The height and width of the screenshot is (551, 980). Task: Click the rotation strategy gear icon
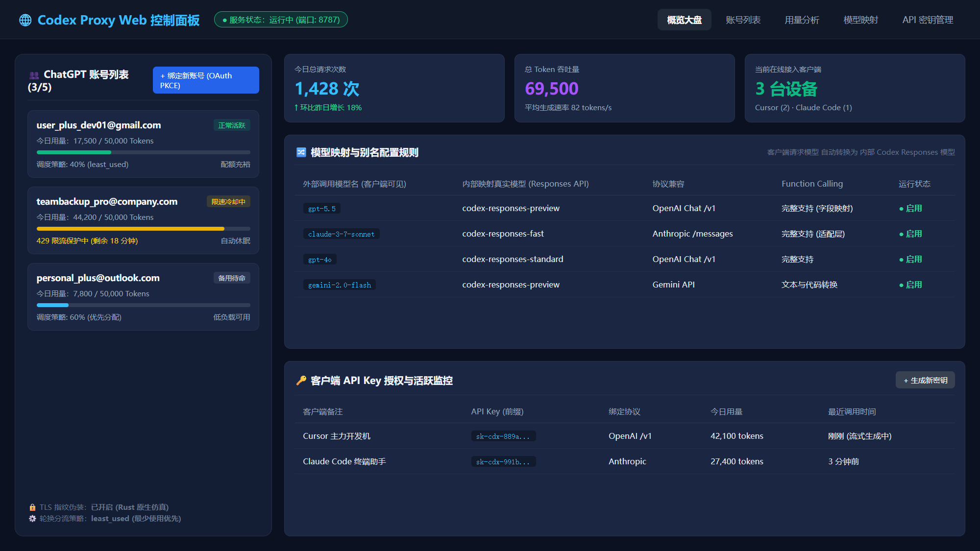32,519
